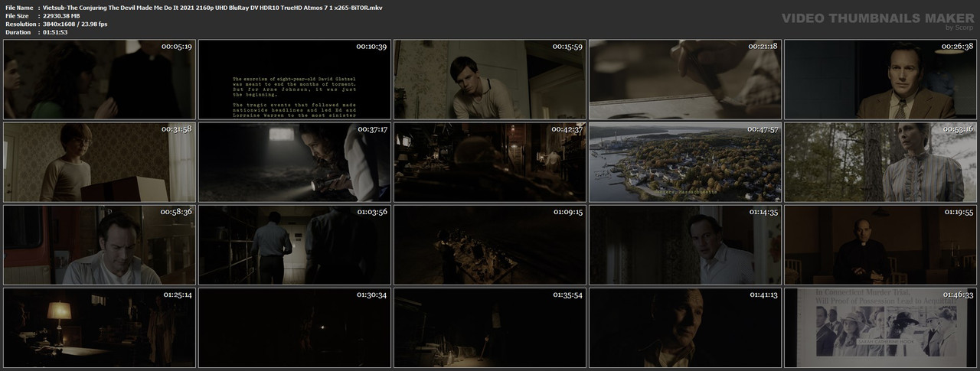Open the lamp scene thumbnail 01:25:14
Viewport: 980px width, 371px height.
100,327
